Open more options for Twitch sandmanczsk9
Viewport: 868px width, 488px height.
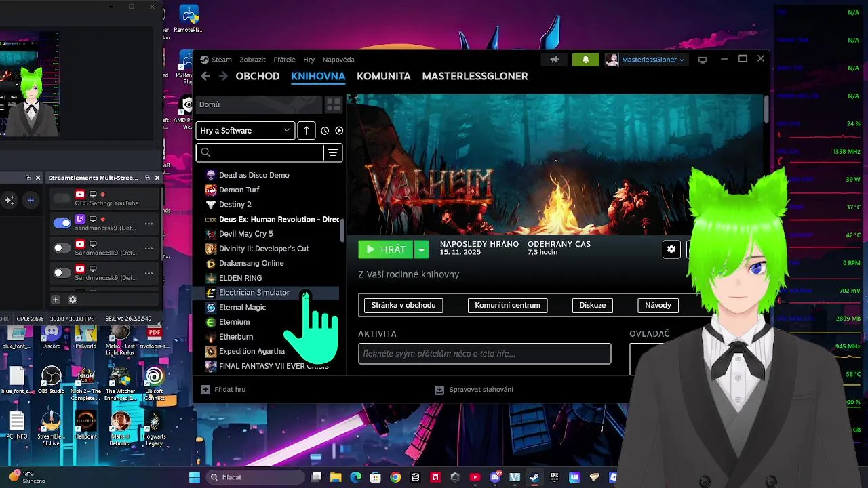point(149,224)
